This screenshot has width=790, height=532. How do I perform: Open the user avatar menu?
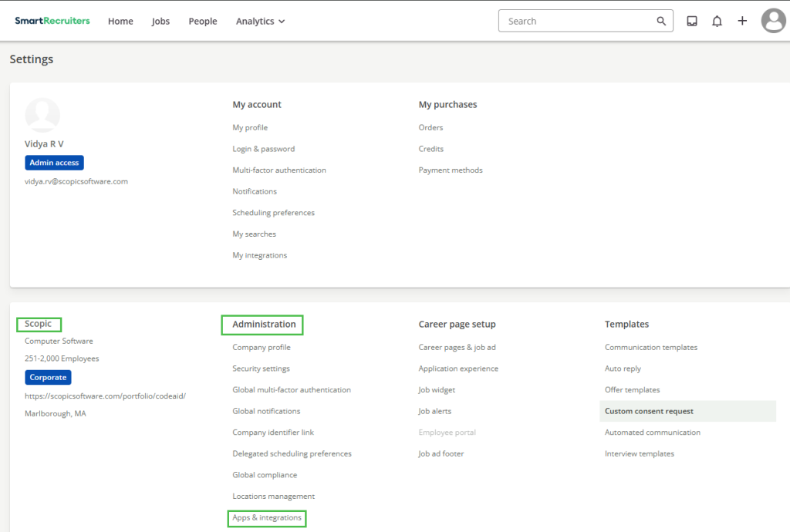point(773,21)
